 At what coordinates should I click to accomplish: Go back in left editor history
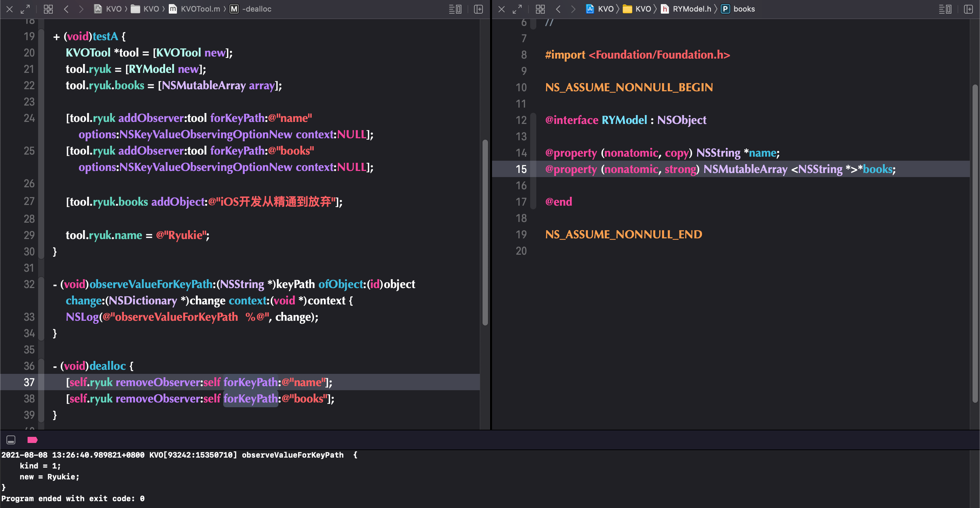(66, 9)
